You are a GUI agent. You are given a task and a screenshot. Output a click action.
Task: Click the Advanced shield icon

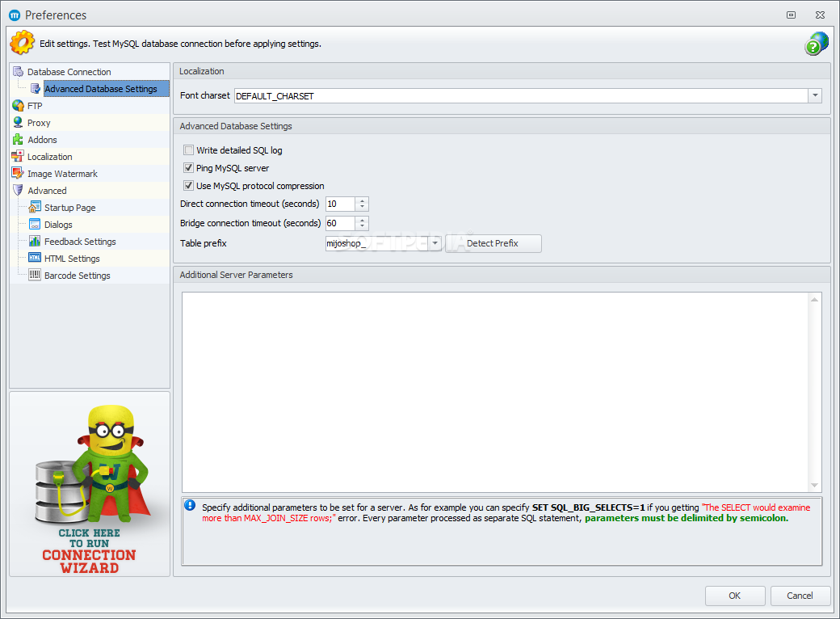coord(18,190)
